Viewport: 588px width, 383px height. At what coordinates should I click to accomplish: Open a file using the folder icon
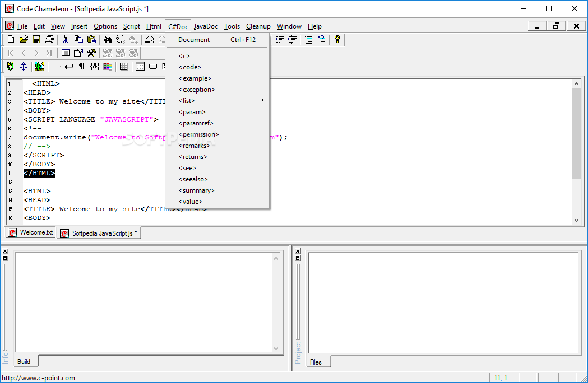pos(24,39)
